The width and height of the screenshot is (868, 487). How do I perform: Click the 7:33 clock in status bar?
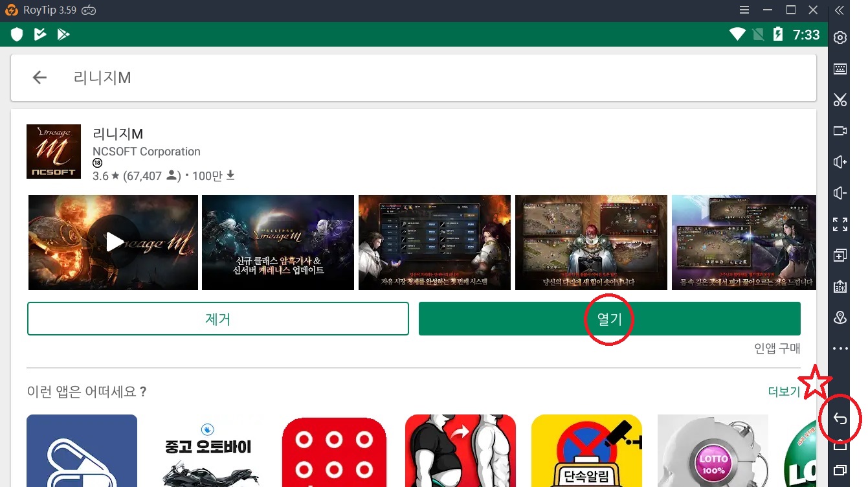(x=807, y=34)
